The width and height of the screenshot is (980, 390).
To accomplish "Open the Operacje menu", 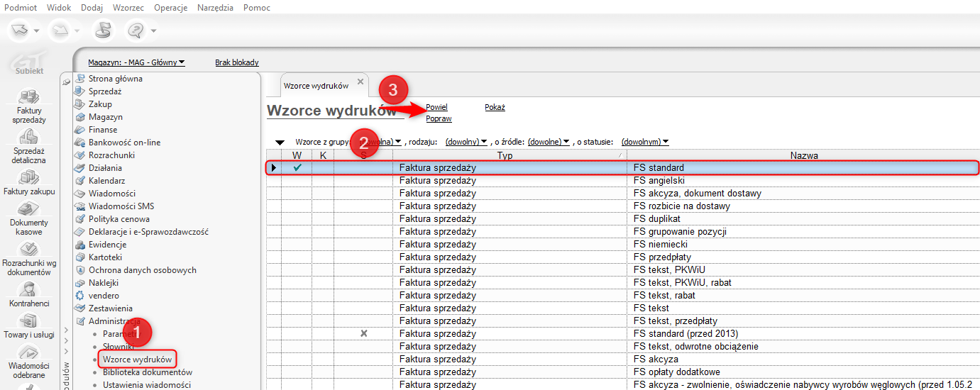I will click(171, 7).
